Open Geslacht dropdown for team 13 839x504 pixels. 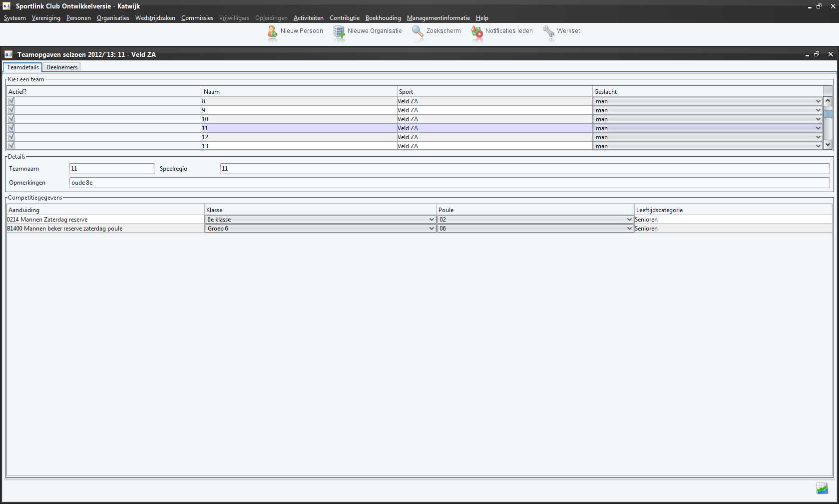point(708,146)
